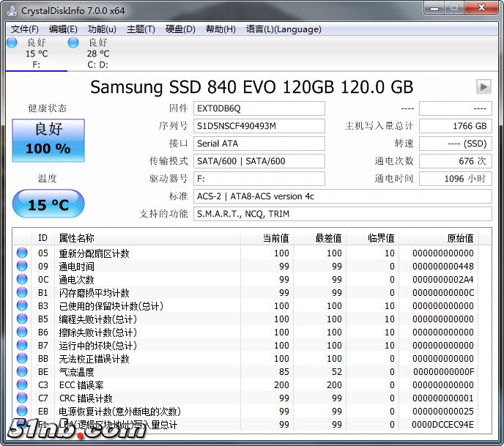The height and width of the screenshot is (446, 504).
Task: Click the 良好 100% health status button
Action: [x=48, y=139]
